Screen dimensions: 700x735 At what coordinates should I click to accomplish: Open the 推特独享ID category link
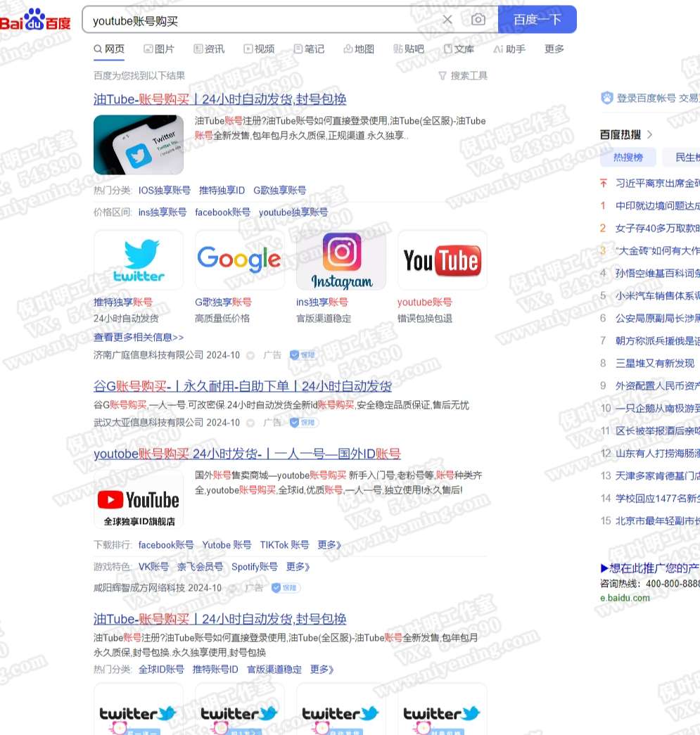pos(222,191)
